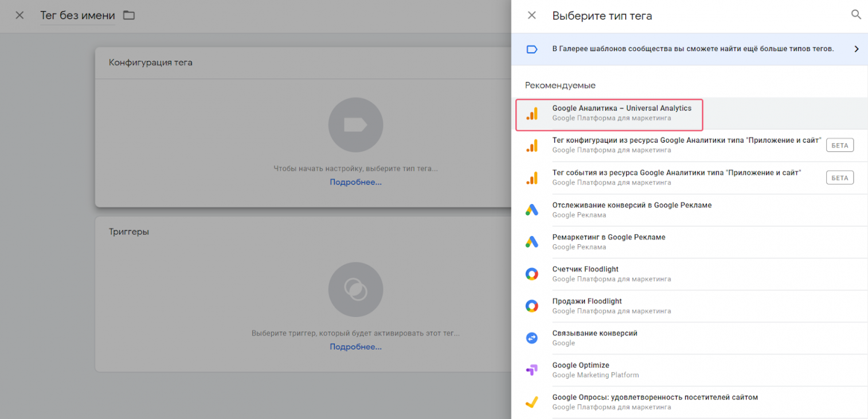Click purple Google Optimize icon
Image resolution: width=868 pixels, height=419 pixels.
click(532, 370)
